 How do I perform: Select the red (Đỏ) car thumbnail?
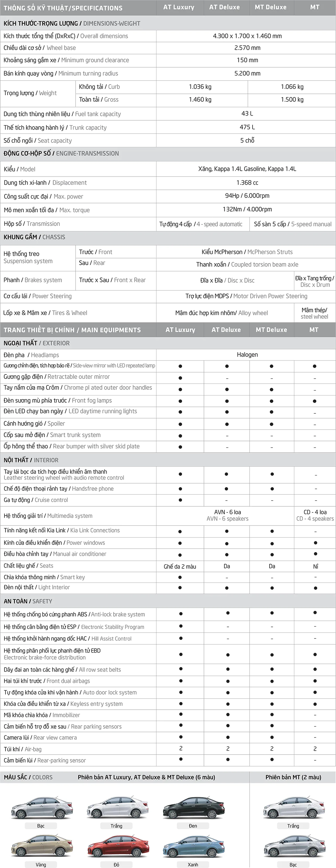click(117, 847)
